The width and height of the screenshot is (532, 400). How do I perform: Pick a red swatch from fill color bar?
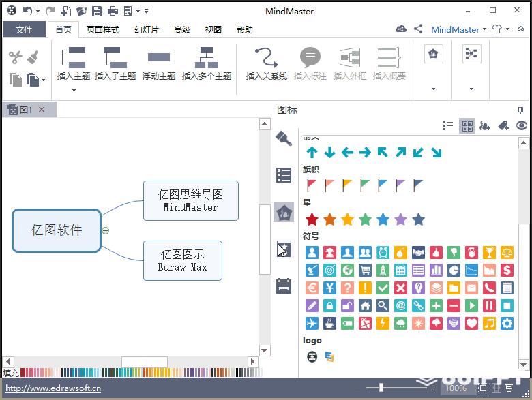click(x=23, y=373)
